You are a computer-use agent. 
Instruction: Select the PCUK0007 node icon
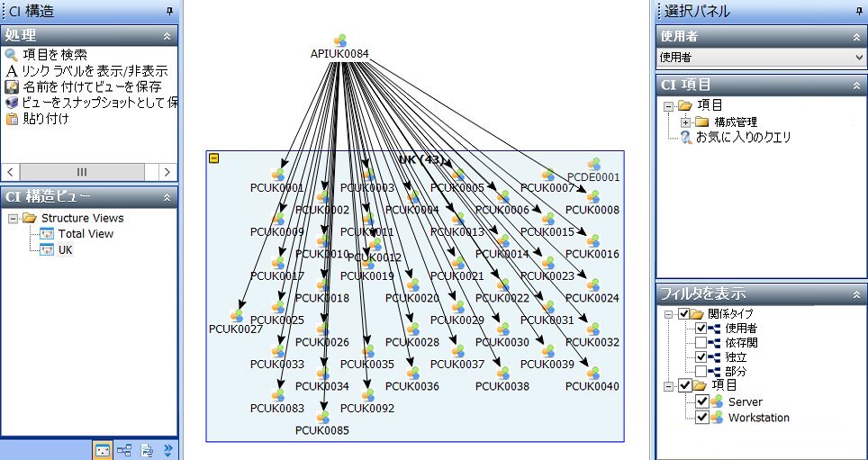click(548, 175)
